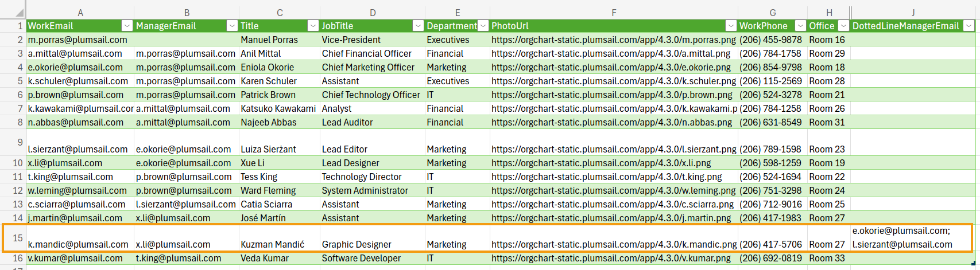Select phone number (206) 692-0819
Viewport: 980px width, 270px height.
pos(772,258)
